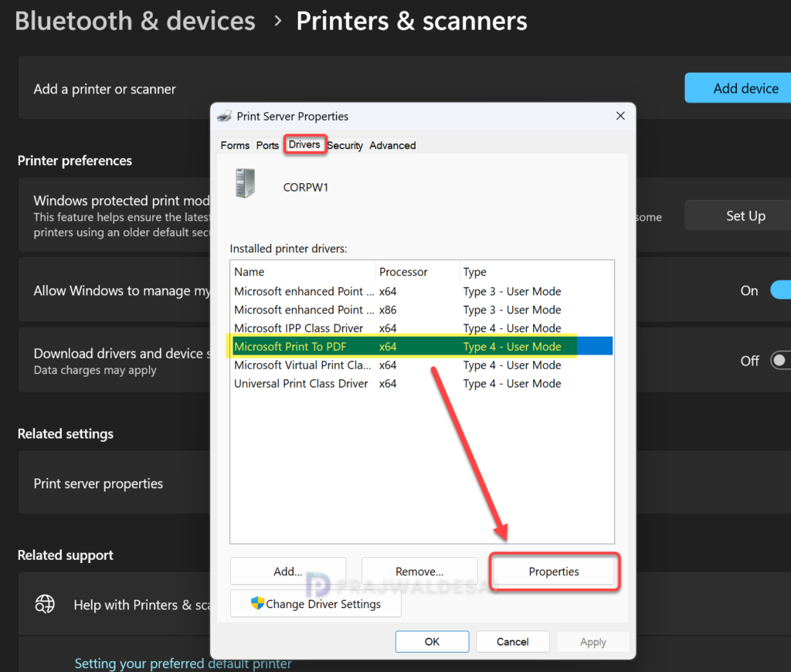The height and width of the screenshot is (672, 791).
Task: Click the globe help icon in Related support
Action: [x=45, y=604]
